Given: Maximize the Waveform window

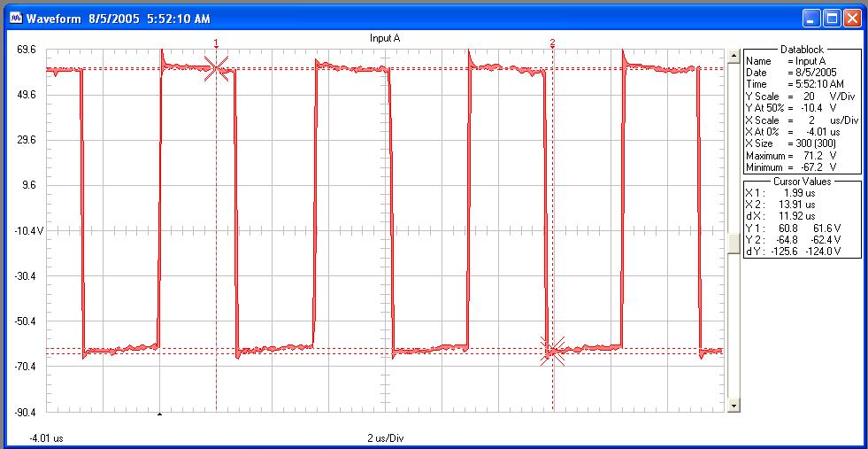Looking at the screenshot, I should [832, 19].
